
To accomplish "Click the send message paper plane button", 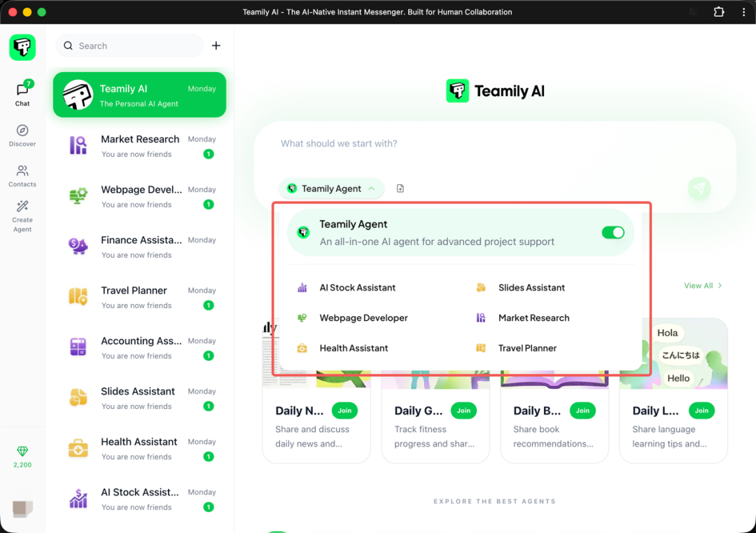I will tap(699, 188).
